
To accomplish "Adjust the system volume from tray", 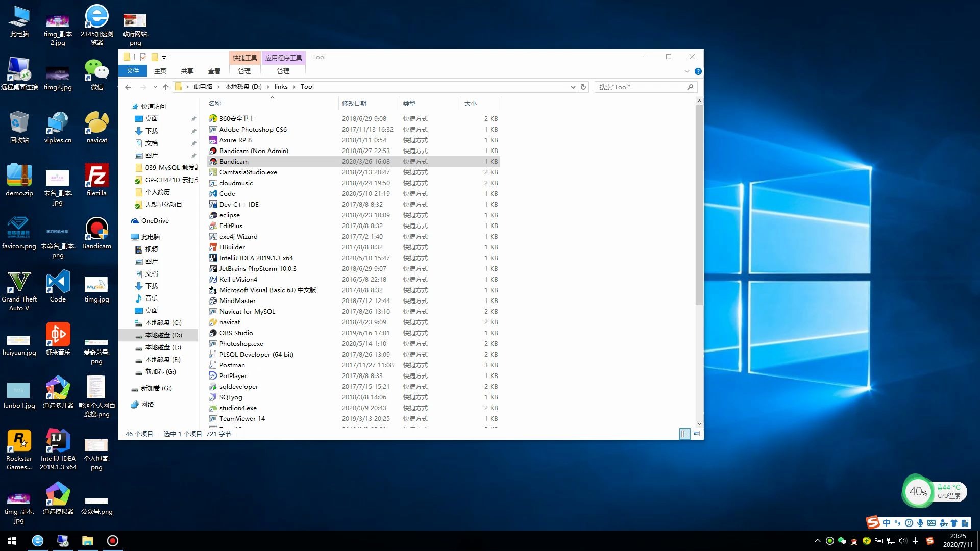I will pos(903,541).
